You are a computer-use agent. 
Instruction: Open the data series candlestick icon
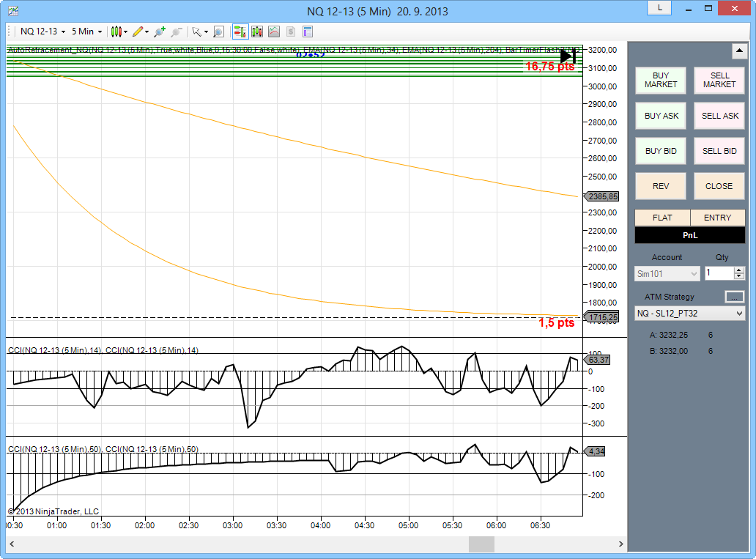[257, 32]
